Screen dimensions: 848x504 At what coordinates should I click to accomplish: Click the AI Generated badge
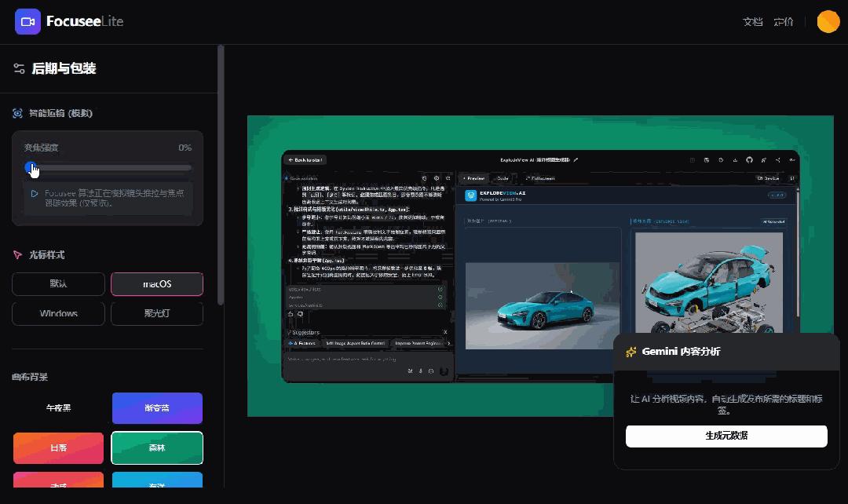(x=773, y=221)
